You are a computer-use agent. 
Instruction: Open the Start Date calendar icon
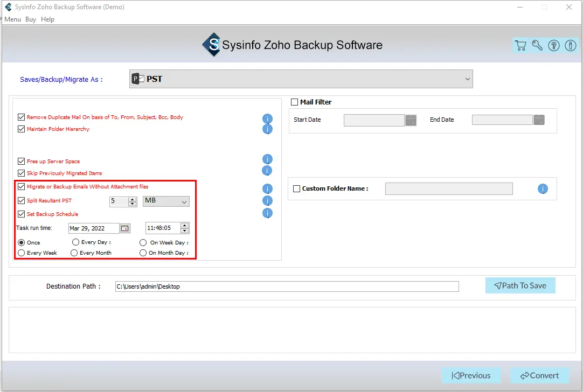click(411, 120)
